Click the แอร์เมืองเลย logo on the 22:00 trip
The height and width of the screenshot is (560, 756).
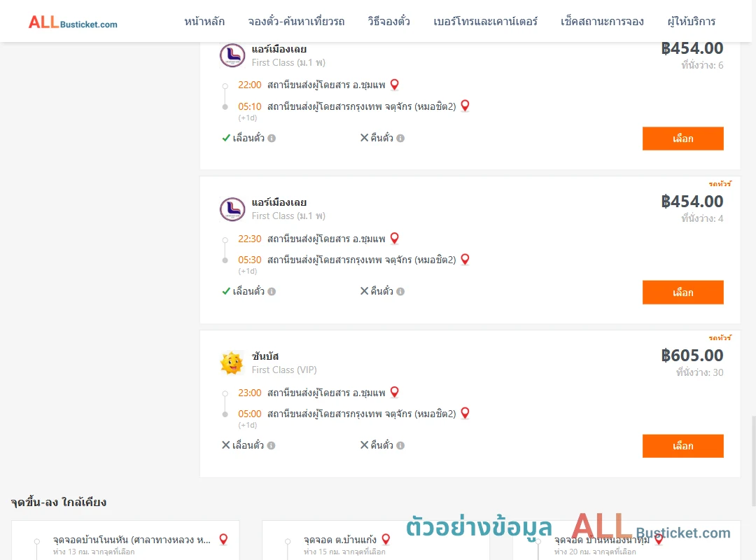point(232,55)
